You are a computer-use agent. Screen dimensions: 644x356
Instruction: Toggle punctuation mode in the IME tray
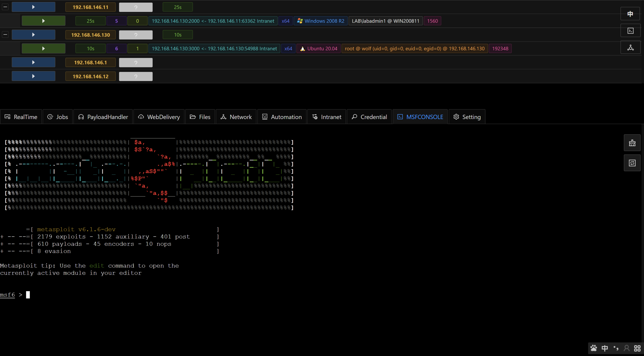pyautogui.click(x=616, y=348)
